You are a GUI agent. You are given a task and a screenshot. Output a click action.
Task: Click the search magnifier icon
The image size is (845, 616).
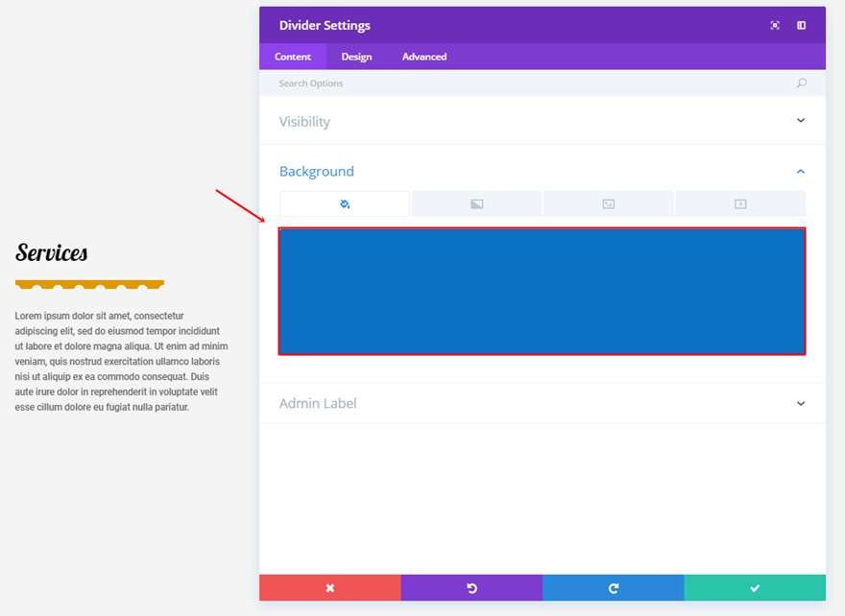pyautogui.click(x=802, y=83)
